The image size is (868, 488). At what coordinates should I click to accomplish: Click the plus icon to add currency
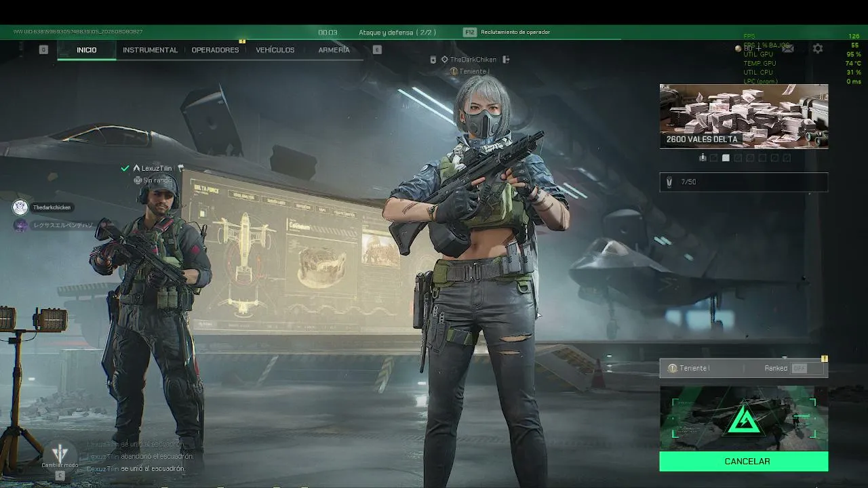[x=757, y=49]
